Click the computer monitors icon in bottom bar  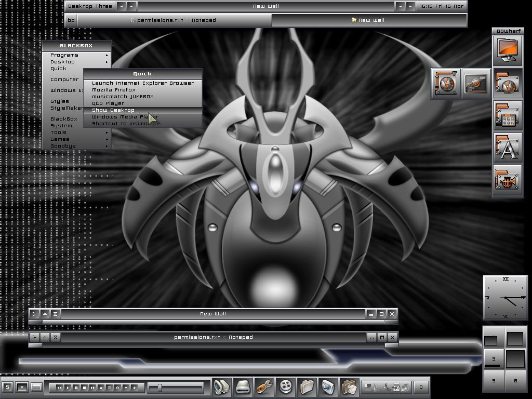(x=222, y=387)
